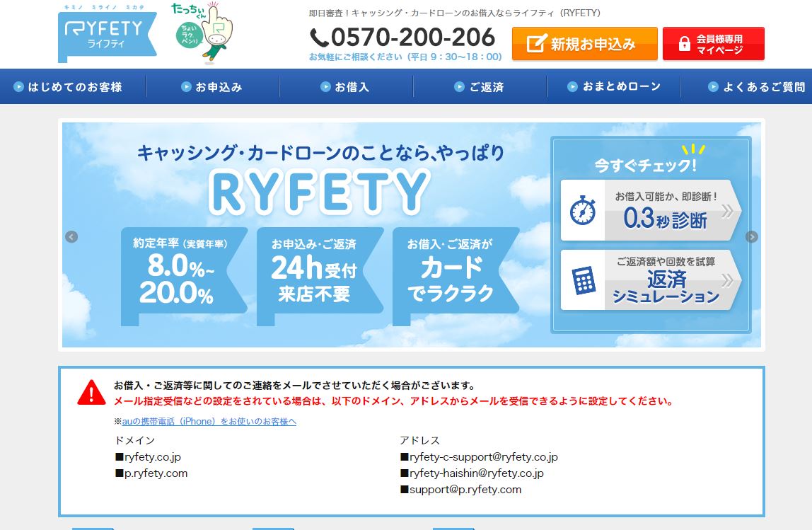Open the はじめてのお客様 menu

pos(73,86)
